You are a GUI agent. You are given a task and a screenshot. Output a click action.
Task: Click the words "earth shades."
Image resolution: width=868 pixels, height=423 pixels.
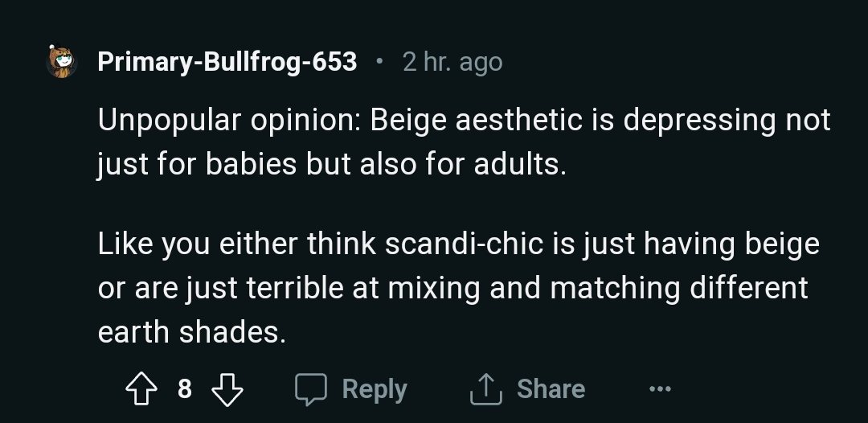pos(192,332)
